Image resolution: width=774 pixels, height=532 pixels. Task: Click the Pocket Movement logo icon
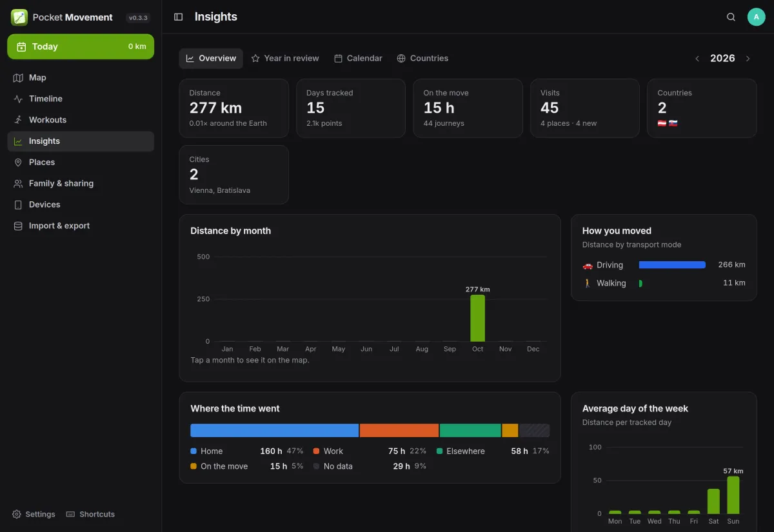tap(19, 17)
